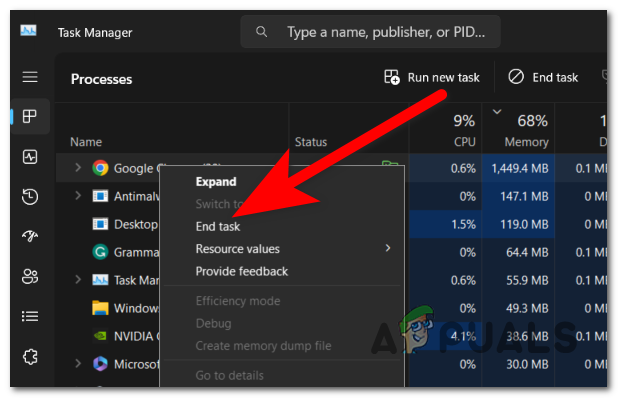This screenshot has width=618, height=398.
Task: Click the Task Manager app icon in title bar
Action: [x=28, y=30]
